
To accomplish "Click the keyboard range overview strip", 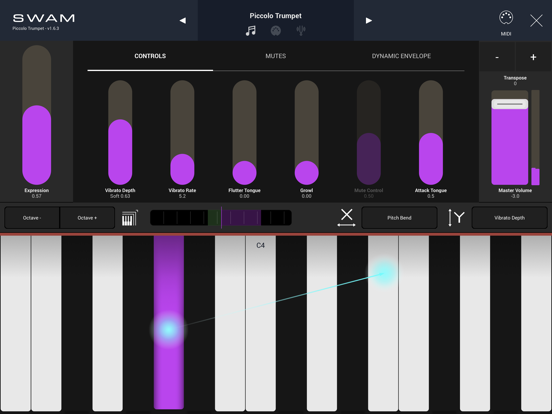I will [221, 218].
